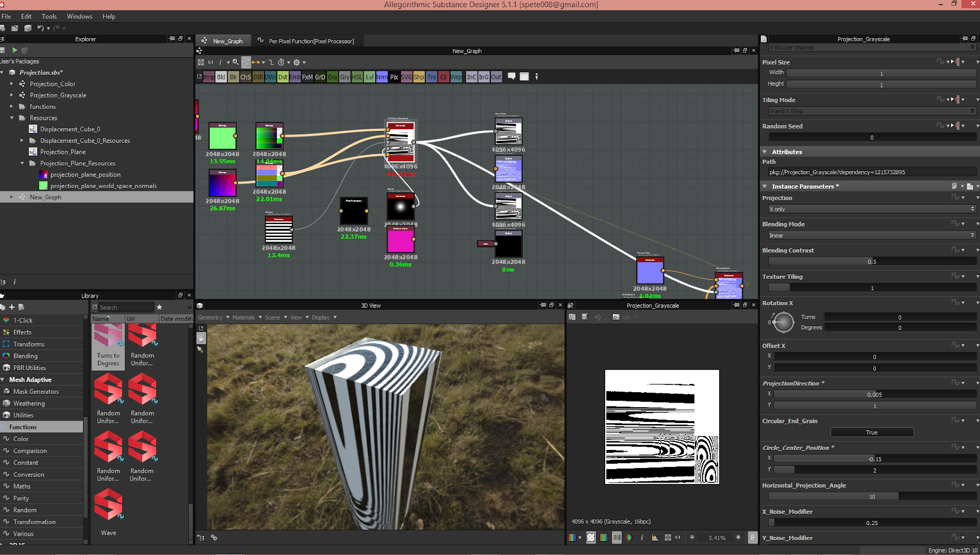Click camera save icon in 2D view
This screenshot has height=555, width=980.
click(616, 317)
